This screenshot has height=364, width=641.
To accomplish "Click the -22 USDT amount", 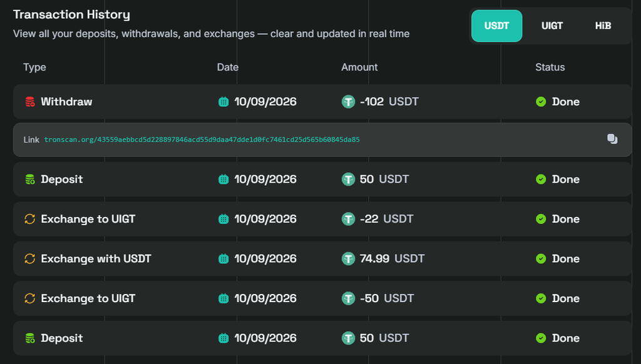I will 387,219.
